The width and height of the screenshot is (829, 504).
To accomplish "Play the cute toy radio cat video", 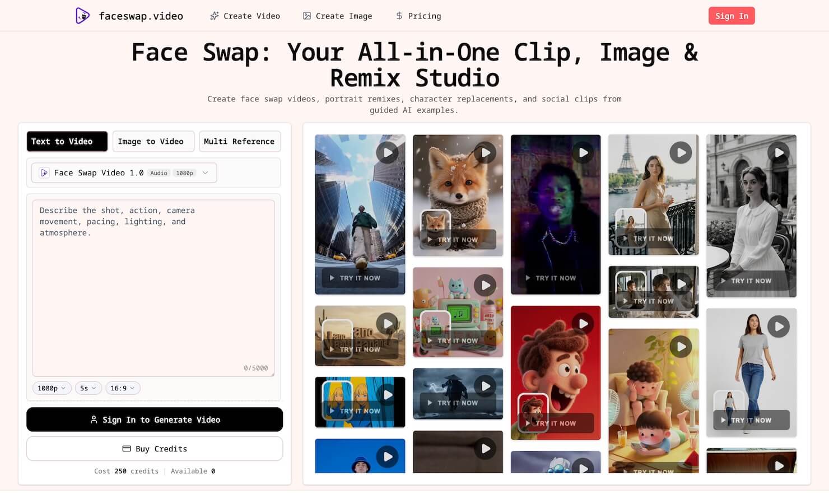I will pyautogui.click(x=485, y=285).
